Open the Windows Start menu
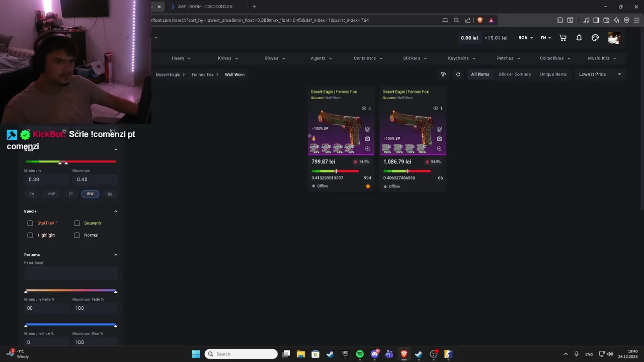The width and height of the screenshot is (644, 362). point(196,354)
